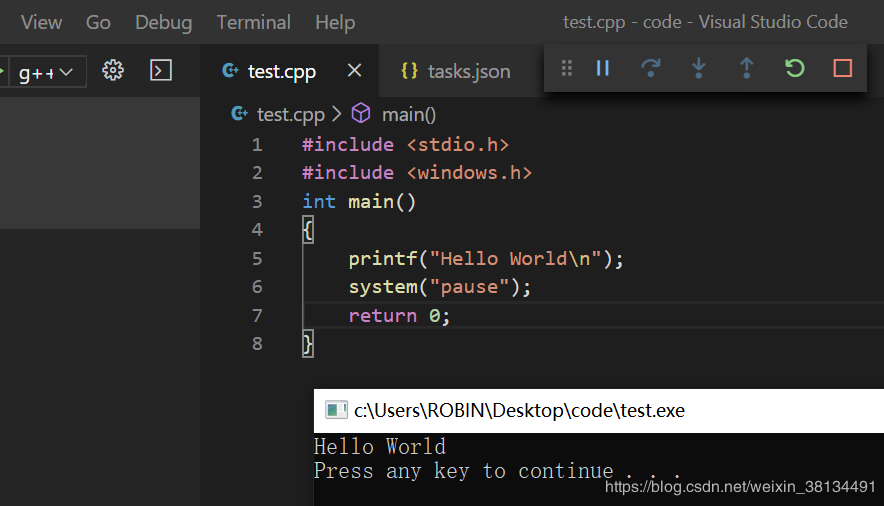Image resolution: width=884 pixels, height=506 pixels.
Task: Open the Debug Console icon
Action: 160,70
